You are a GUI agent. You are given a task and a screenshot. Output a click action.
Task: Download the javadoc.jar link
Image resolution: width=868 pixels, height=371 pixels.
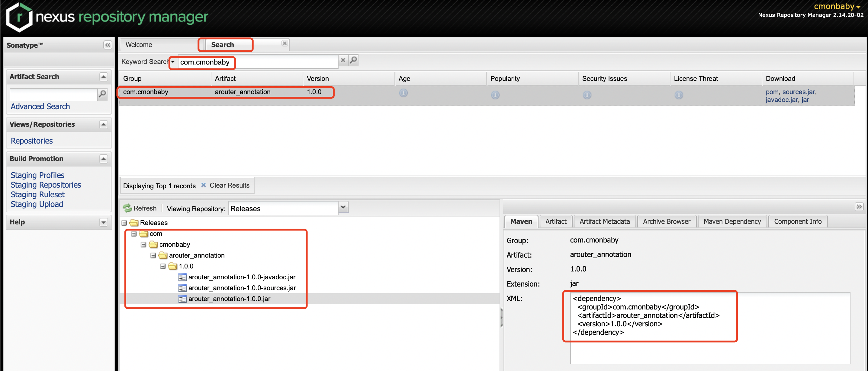(782, 100)
